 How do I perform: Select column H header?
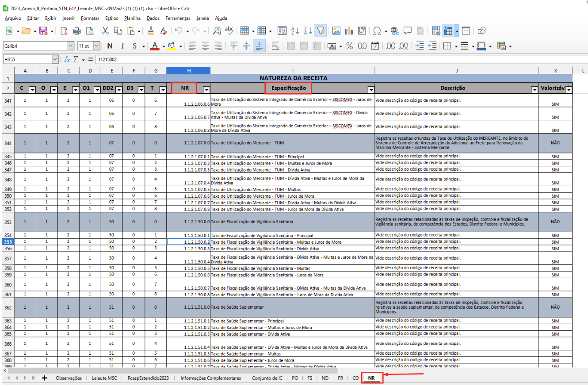coord(189,70)
